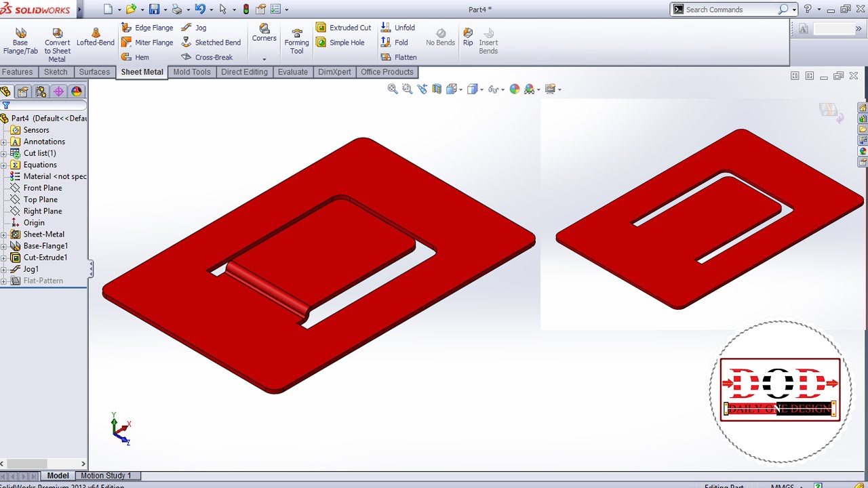This screenshot has height=488, width=868.
Task: Open the ConfigurationManager tab
Action: coord(41,91)
